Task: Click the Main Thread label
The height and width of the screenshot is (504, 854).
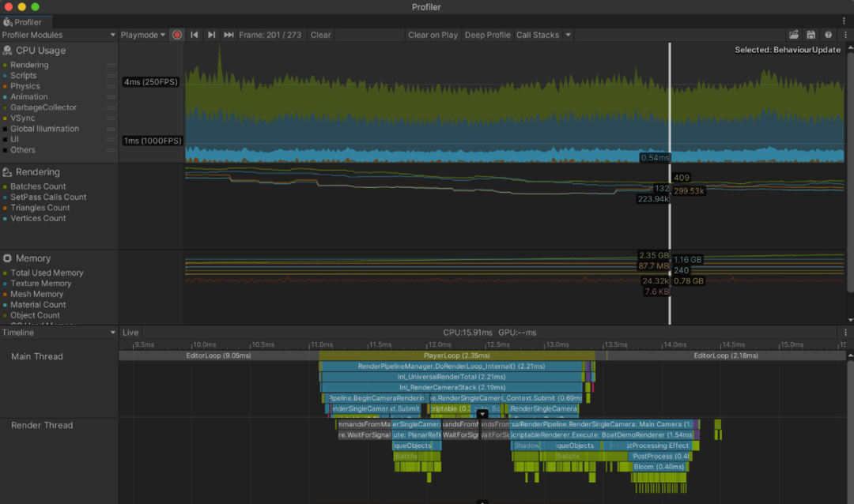Action: tap(37, 356)
